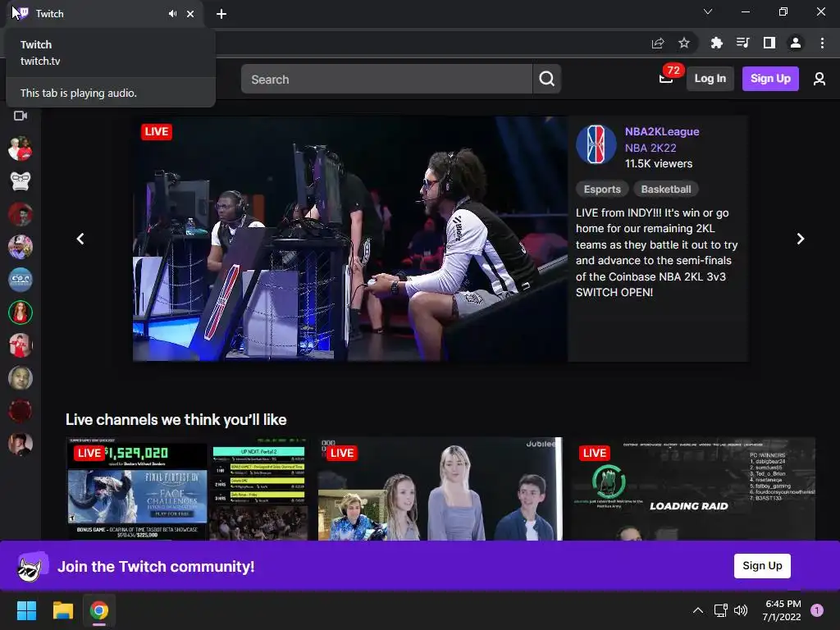Viewport: 840px width, 630px height.
Task: Click the Chrome taskbar icon
Action: tap(99, 610)
